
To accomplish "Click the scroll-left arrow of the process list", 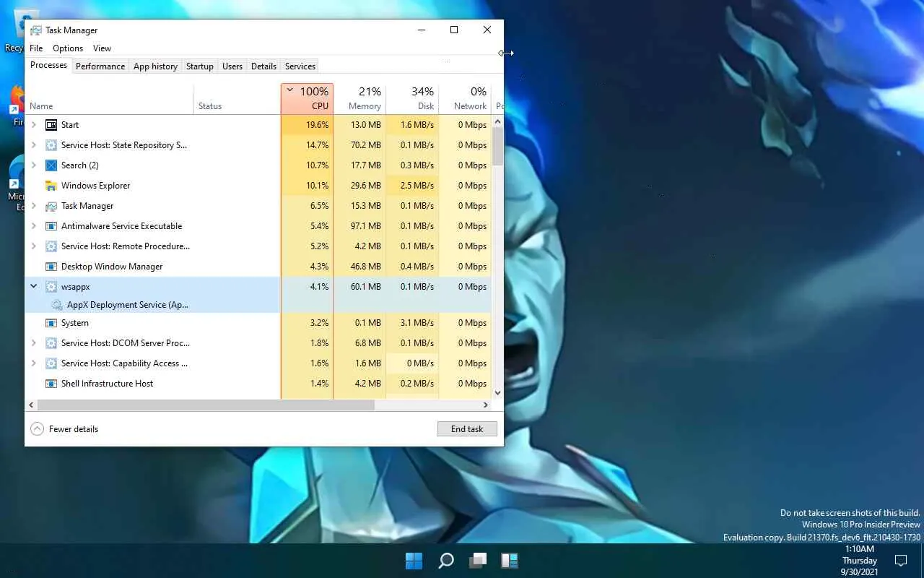I will click(x=31, y=405).
